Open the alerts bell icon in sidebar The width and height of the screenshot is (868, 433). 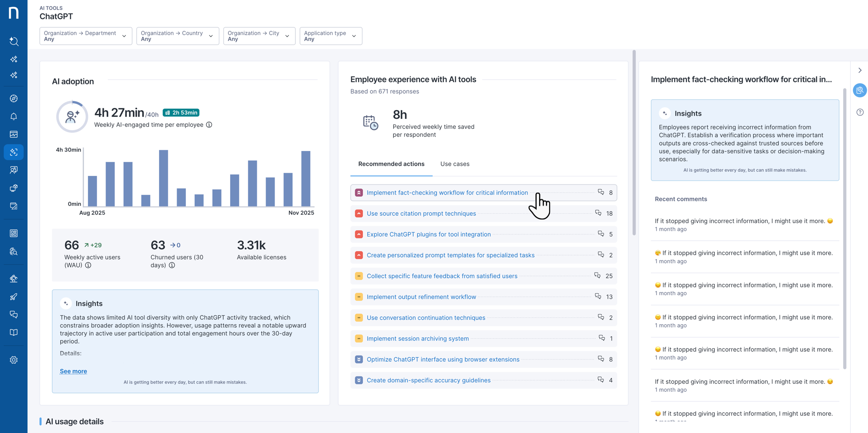[14, 117]
